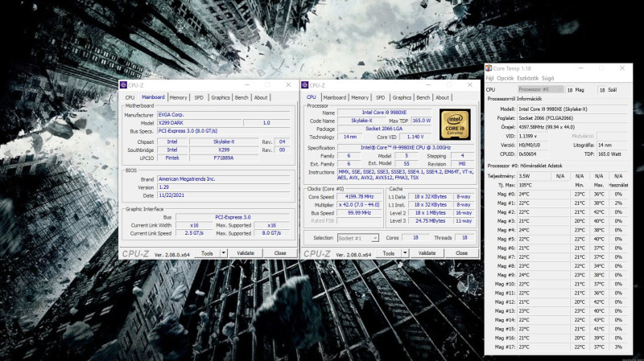The height and width of the screenshot is (361, 644).
Task: Minimize the Mainboard CPU-Z window
Action: (247, 85)
